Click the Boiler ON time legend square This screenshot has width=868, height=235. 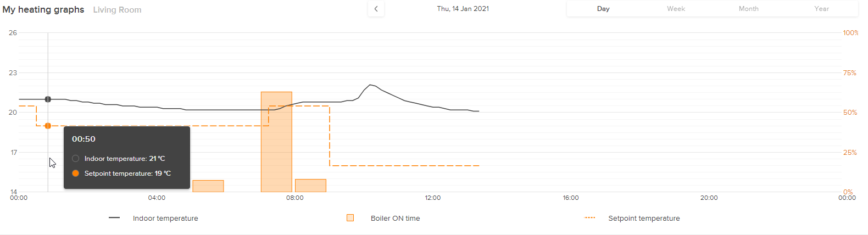350,218
